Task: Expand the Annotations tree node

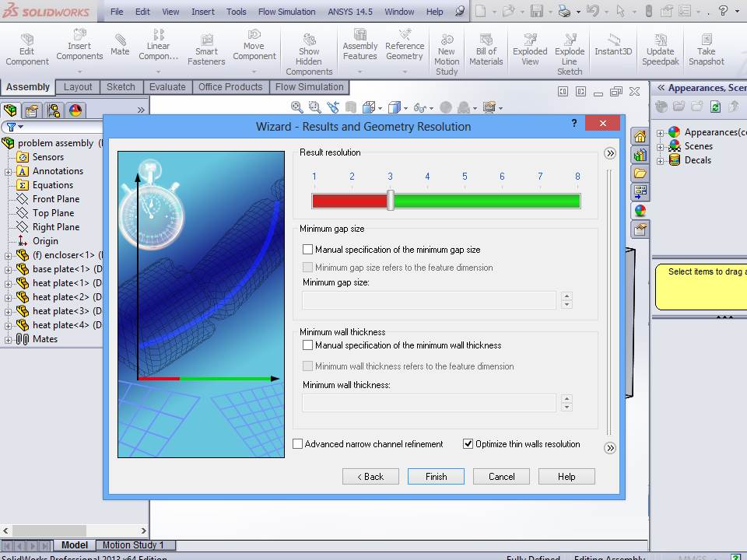Action: [9, 171]
